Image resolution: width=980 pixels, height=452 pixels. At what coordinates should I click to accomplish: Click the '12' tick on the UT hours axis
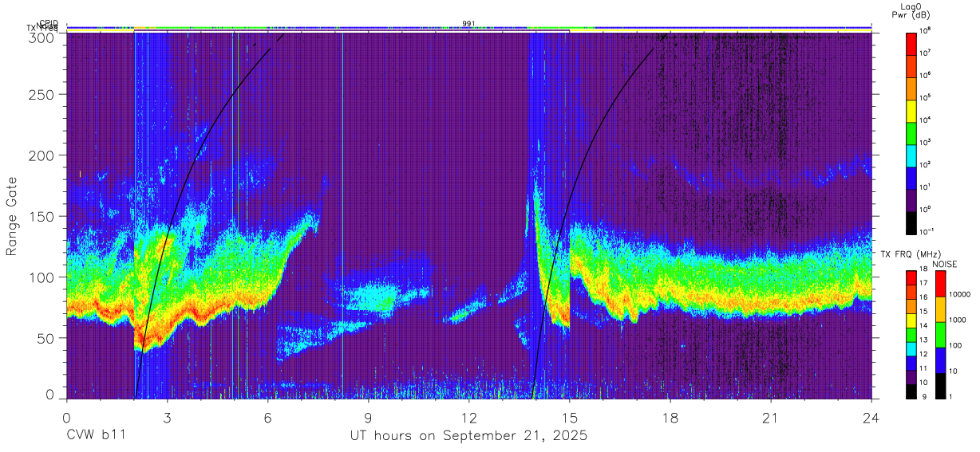pos(468,418)
